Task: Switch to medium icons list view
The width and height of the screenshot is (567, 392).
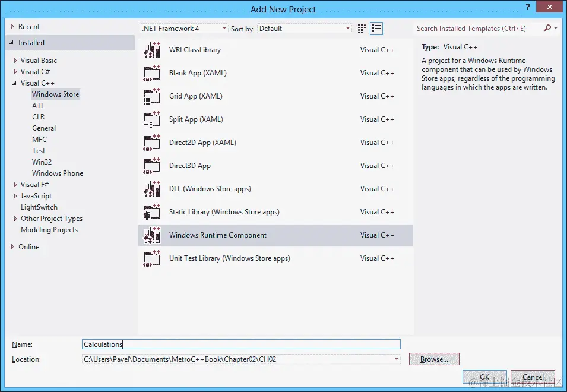Action: coord(376,29)
